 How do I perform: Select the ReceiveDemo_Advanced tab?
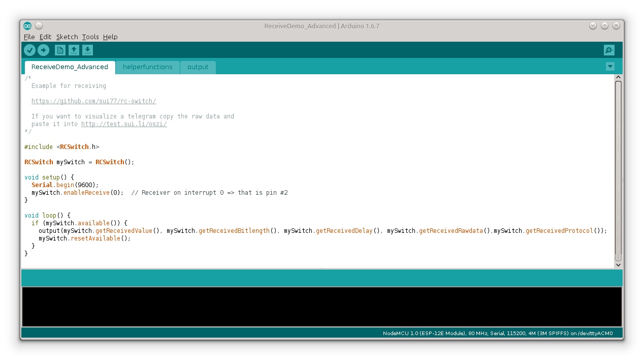point(70,67)
